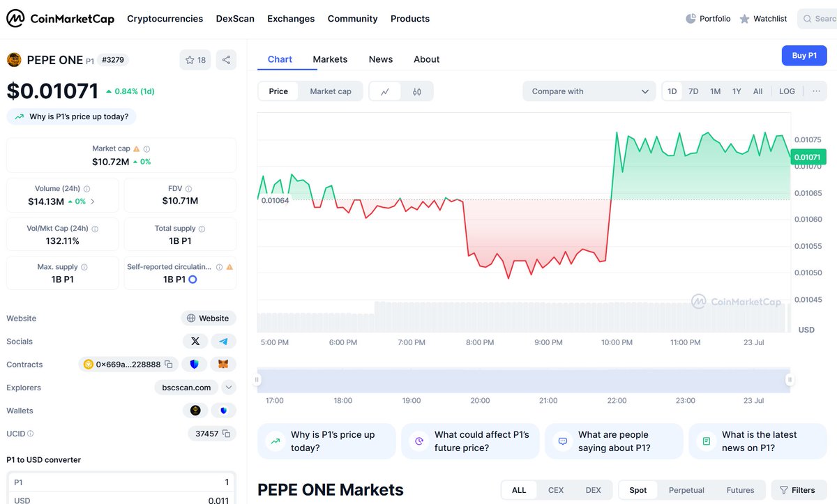The width and height of the screenshot is (837, 504).
Task: Open blue shield icon in Contracts row
Action: point(194,365)
